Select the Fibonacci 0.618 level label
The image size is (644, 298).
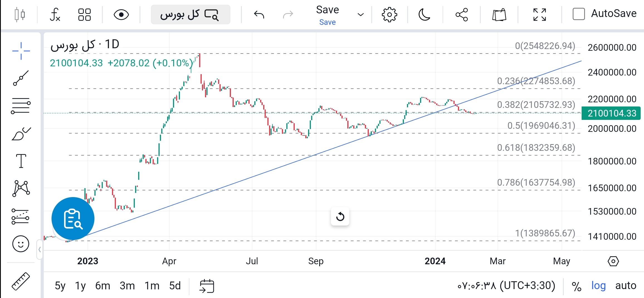tap(536, 147)
